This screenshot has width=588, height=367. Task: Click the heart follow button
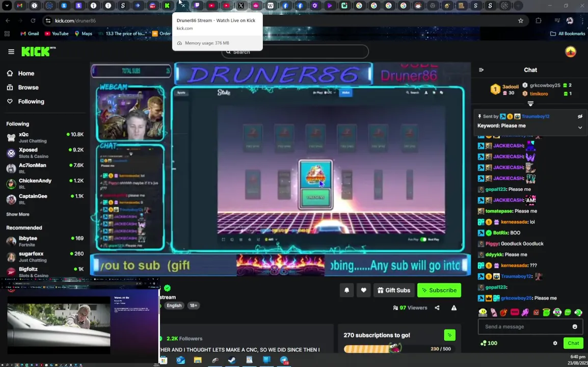tap(363, 290)
